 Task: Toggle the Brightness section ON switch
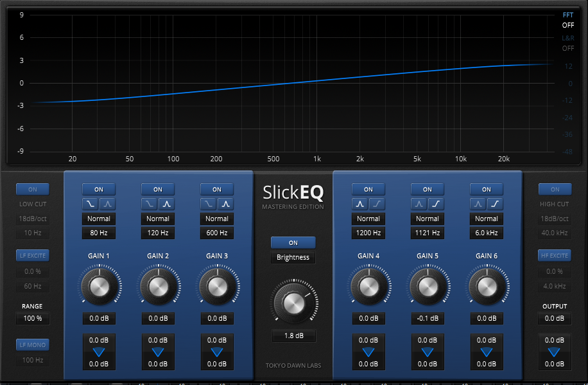pos(293,243)
